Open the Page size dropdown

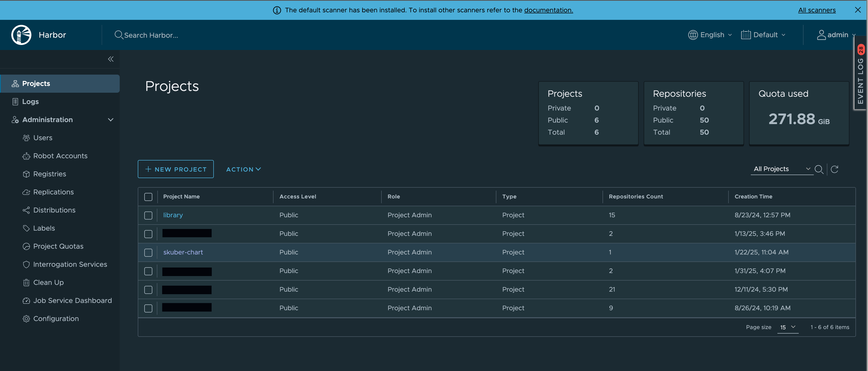[x=788, y=327]
